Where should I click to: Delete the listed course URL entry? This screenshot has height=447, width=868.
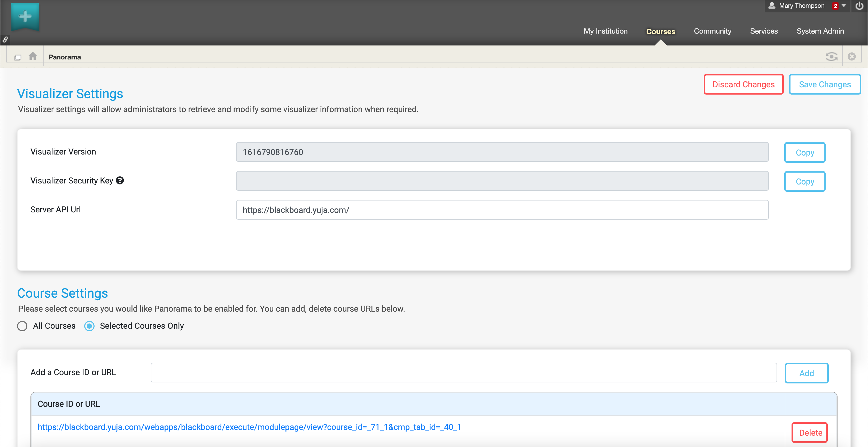(810, 433)
